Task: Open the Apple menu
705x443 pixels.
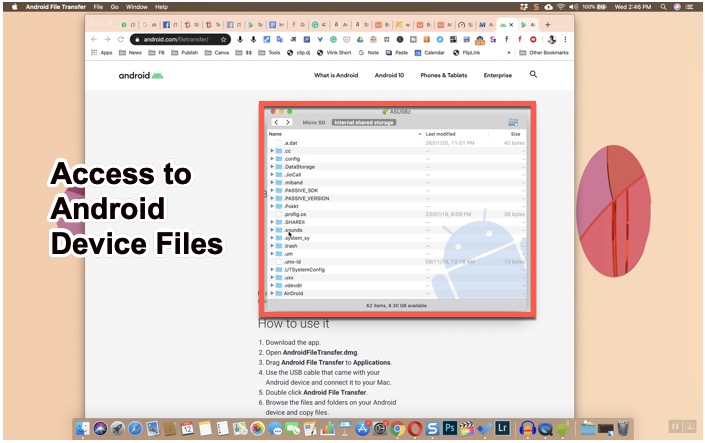Action: pos(14,7)
